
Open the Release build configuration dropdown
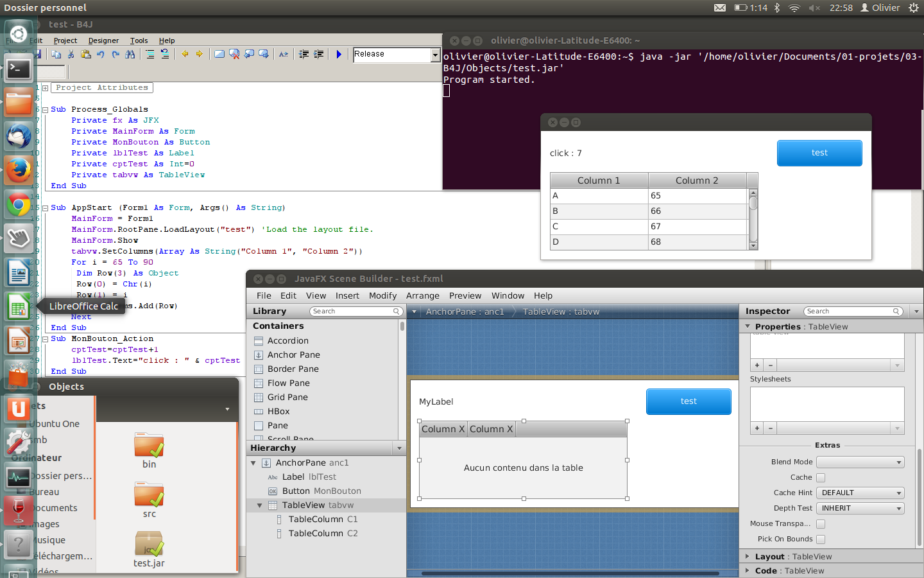(435, 55)
